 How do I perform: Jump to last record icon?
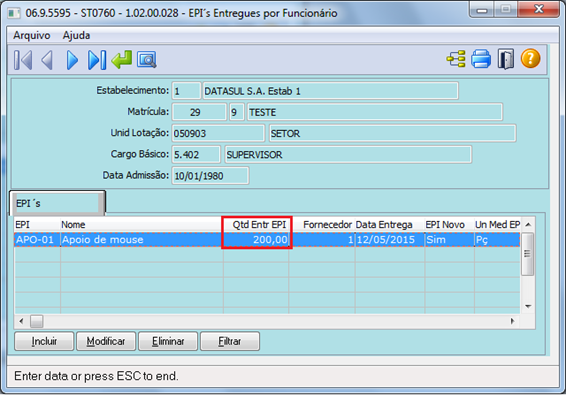coord(97,60)
